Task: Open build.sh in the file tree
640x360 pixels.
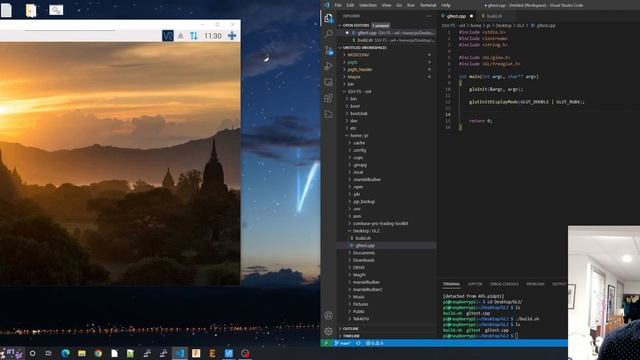Action: pos(363,238)
